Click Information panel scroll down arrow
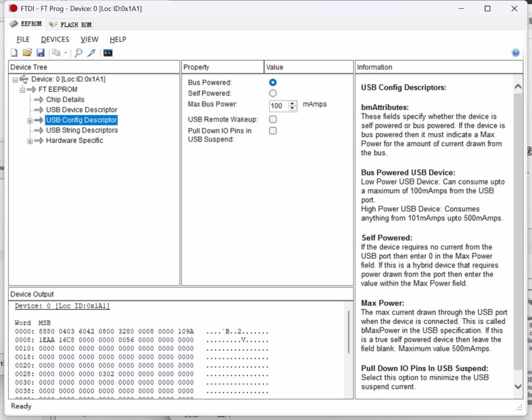 coord(518,386)
